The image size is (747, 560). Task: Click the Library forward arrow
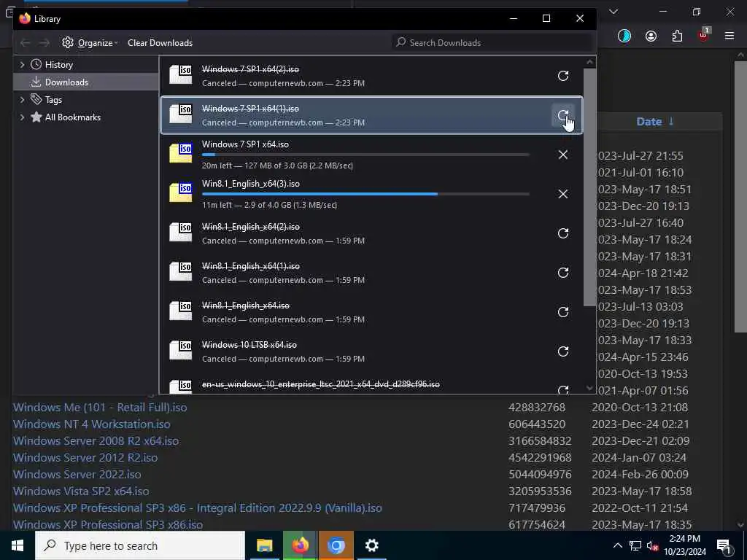click(44, 43)
